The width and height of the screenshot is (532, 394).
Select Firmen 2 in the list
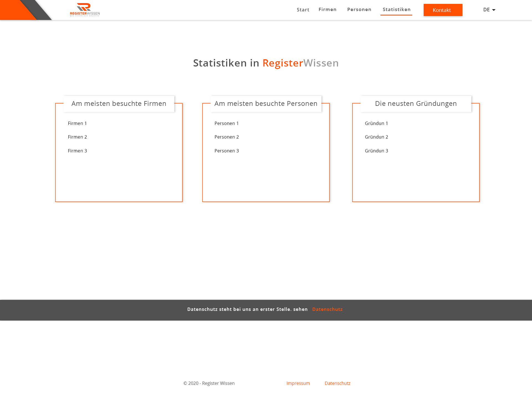[x=77, y=137]
